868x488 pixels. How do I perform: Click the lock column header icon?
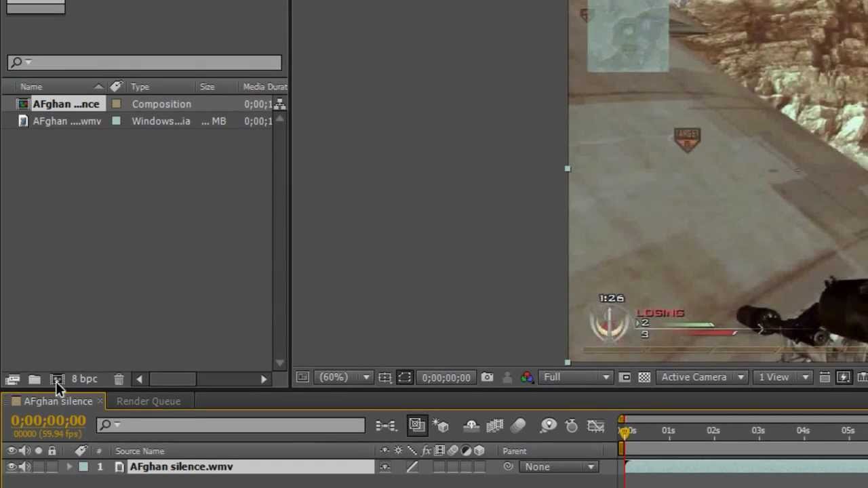point(52,451)
